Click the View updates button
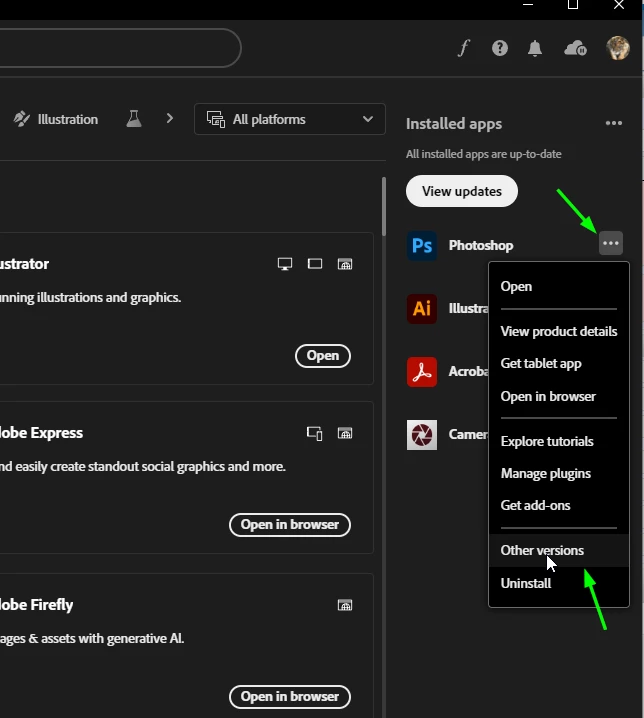 [x=462, y=191]
